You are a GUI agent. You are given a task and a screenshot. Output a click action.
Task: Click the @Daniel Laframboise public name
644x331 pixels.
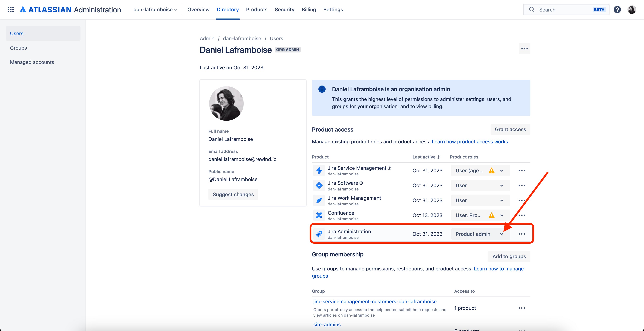233,180
